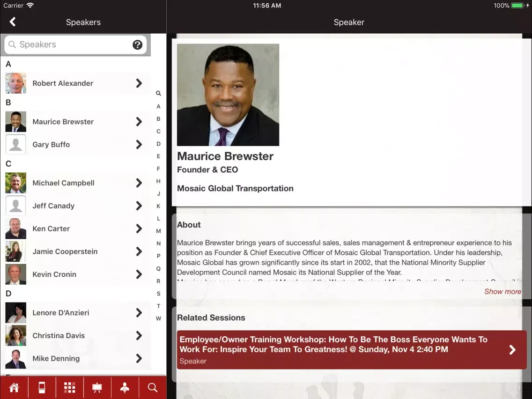Select the name "Robert Alexander" in list
Viewport: 532px width, 399px height.
63,83
